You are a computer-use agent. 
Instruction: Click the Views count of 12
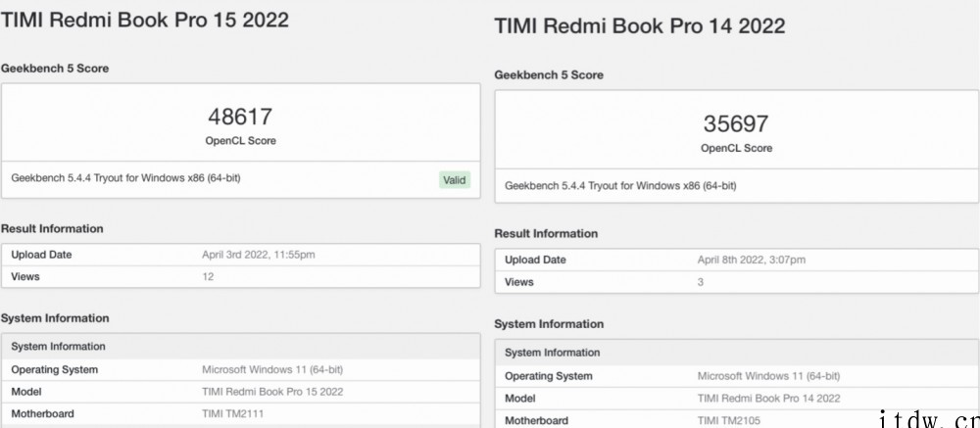click(x=208, y=276)
